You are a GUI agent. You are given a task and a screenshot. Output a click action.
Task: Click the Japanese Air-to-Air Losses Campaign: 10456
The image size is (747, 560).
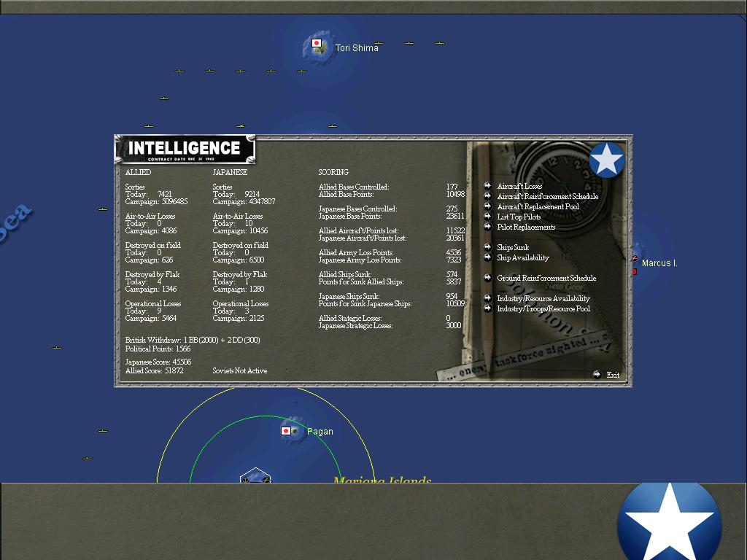(x=240, y=230)
